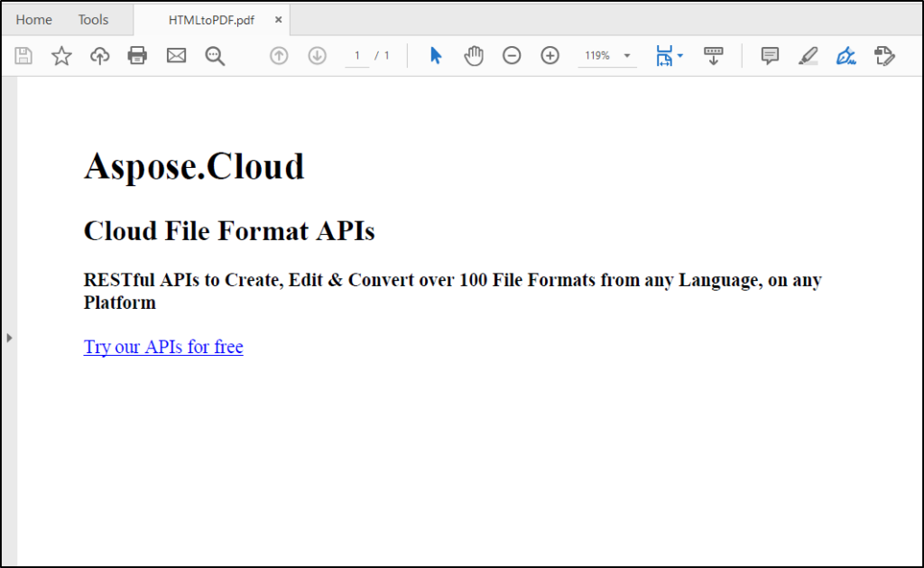Expand the left navigation pane arrow

[x=9, y=337]
